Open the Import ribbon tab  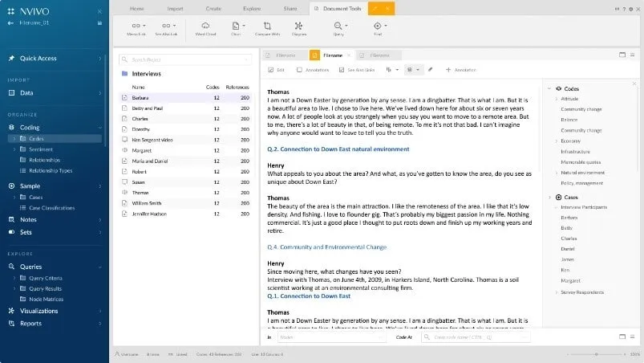pos(175,9)
